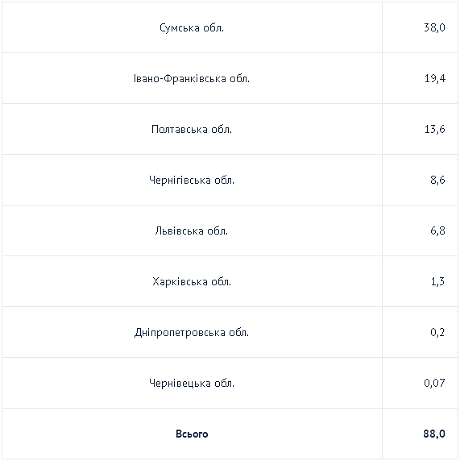Select the 19,4 value cell
460x461 pixels.
[420, 78]
